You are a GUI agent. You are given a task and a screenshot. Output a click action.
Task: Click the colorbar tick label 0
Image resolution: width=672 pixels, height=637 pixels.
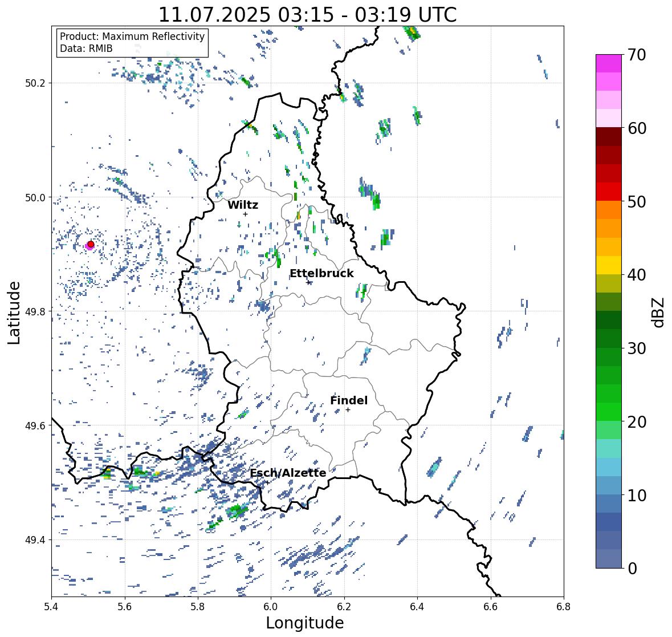tap(632, 569)
